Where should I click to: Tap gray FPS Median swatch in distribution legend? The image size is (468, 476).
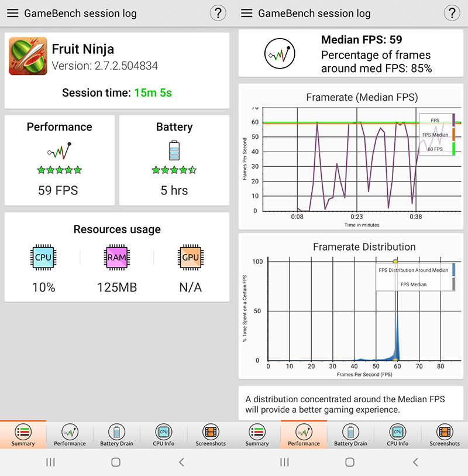coord(453,284)
